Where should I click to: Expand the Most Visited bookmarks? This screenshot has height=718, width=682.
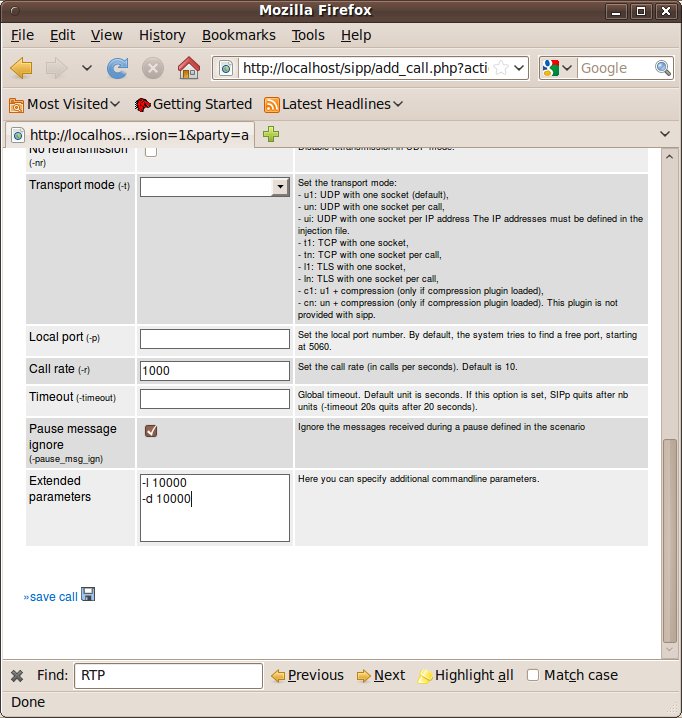[x=65, y=104]
